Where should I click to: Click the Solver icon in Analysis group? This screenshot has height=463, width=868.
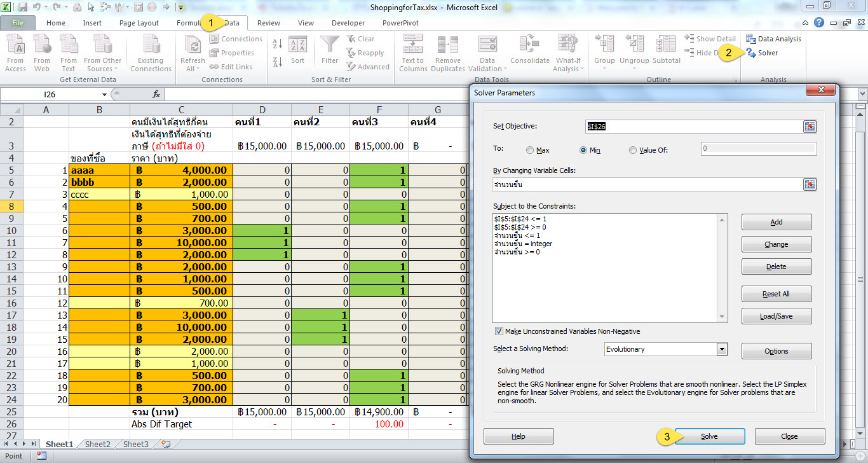tap(751, 53)
